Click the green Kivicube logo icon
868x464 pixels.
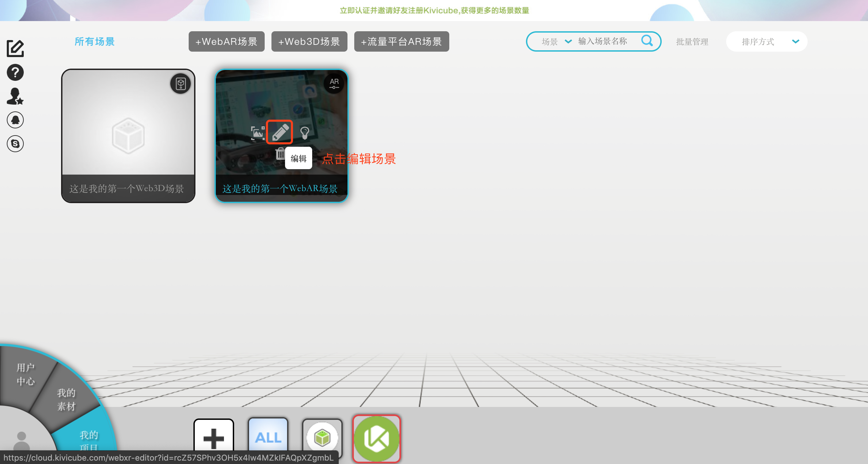point(376,439)
